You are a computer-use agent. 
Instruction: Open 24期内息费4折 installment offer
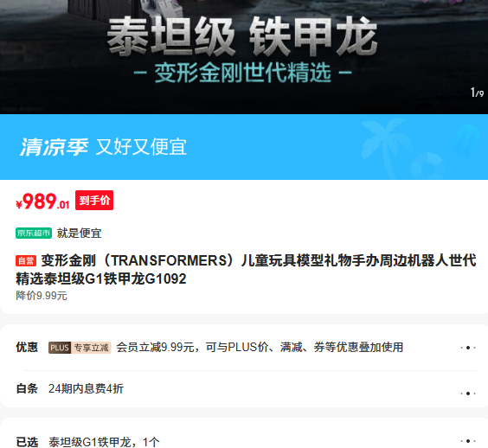(86, 388)
